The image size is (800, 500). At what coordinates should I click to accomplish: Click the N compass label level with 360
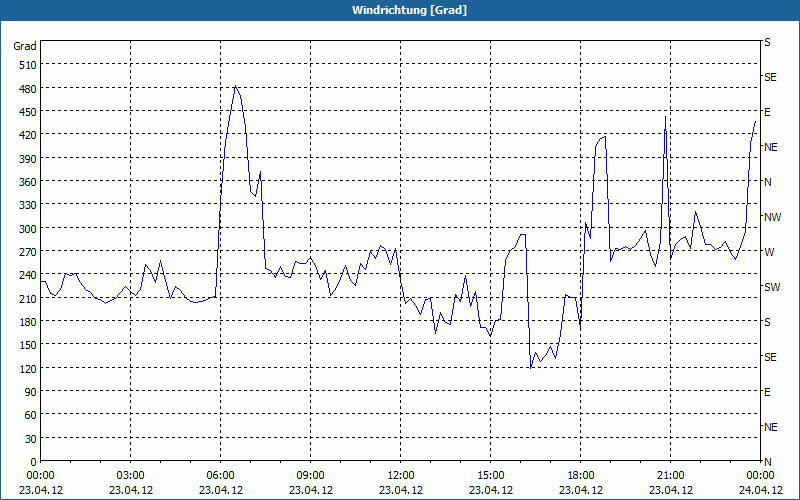tap(768, 182)
